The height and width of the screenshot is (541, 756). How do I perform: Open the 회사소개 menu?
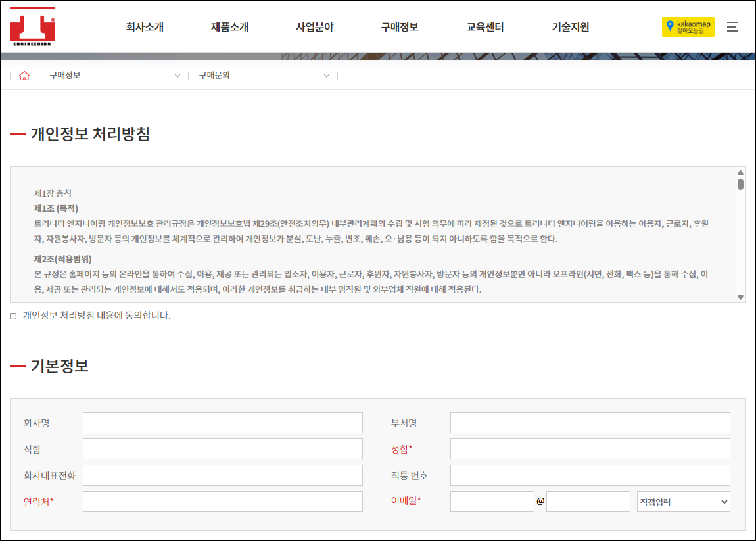coord(145,27)
